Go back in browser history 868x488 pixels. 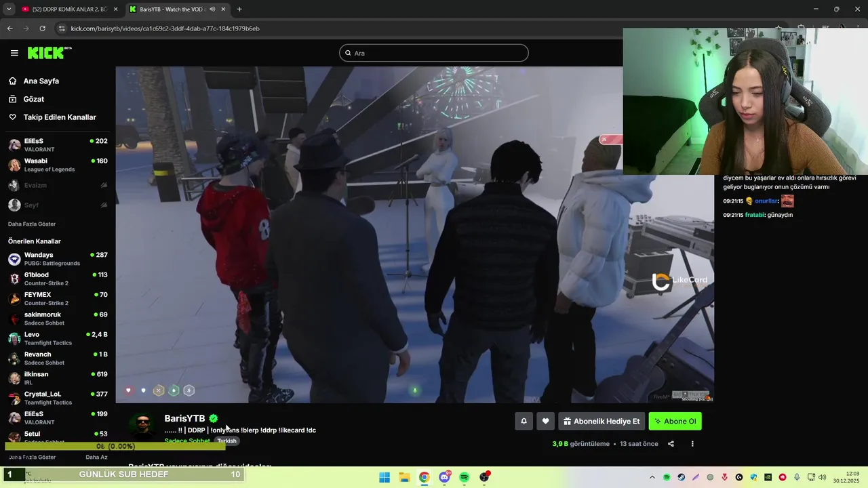[9, 28]
